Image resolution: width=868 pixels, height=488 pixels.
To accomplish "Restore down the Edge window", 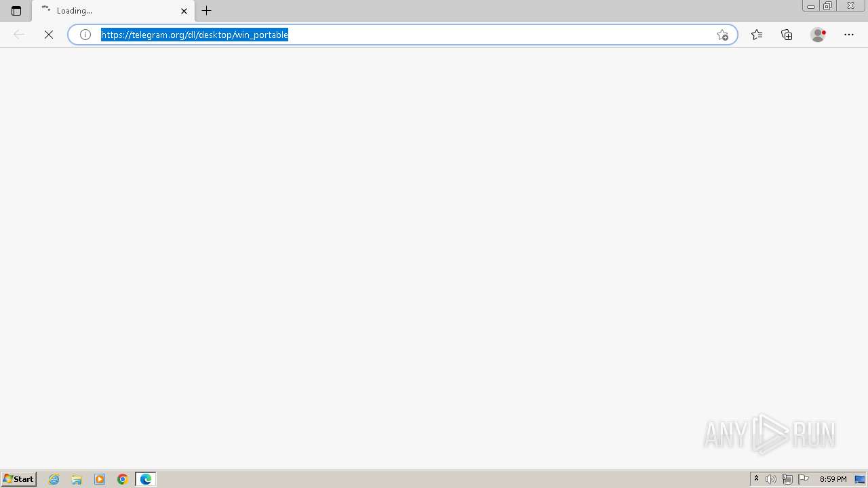I will pyautogui.click(x=827, y=6).
